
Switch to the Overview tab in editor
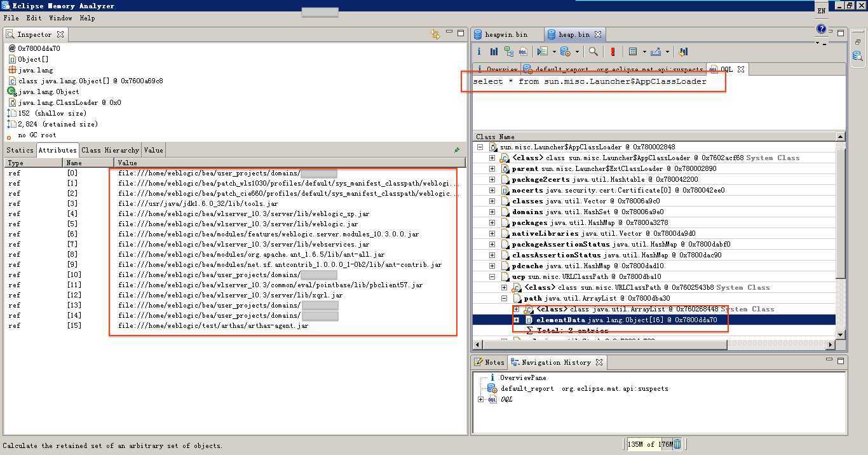[496, 69]
